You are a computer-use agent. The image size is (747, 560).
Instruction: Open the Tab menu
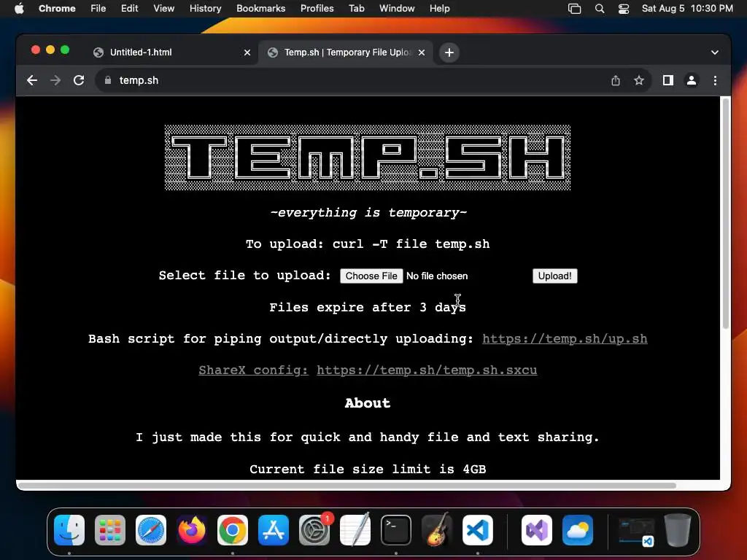356,9
